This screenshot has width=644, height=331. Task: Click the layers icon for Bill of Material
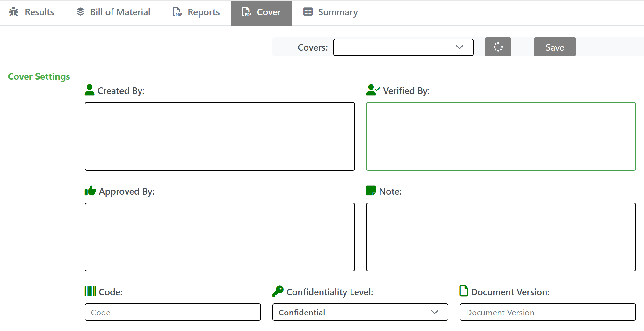(x=80, y=12)
